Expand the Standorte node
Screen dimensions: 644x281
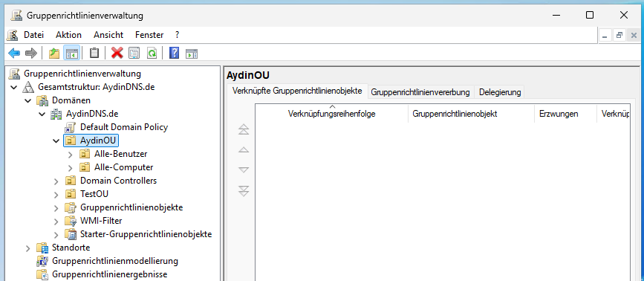28,248
